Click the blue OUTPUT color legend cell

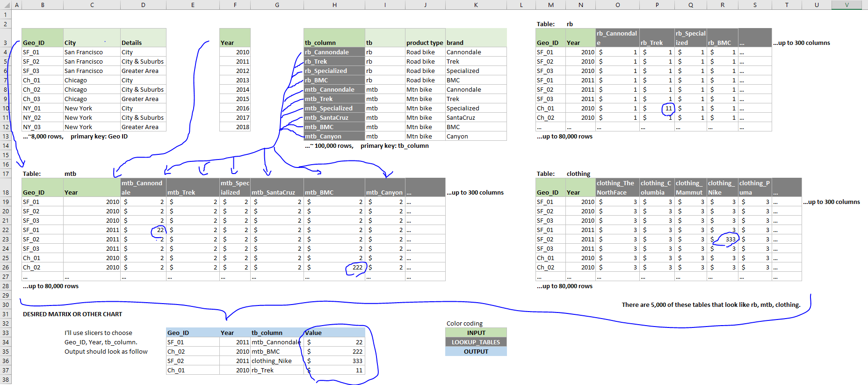click(476, 351)
